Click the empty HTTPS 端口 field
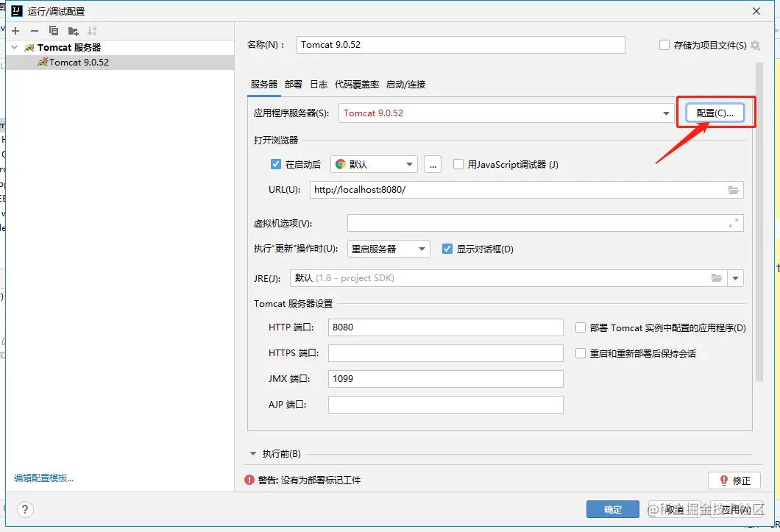780x532 pixels. 445,353
